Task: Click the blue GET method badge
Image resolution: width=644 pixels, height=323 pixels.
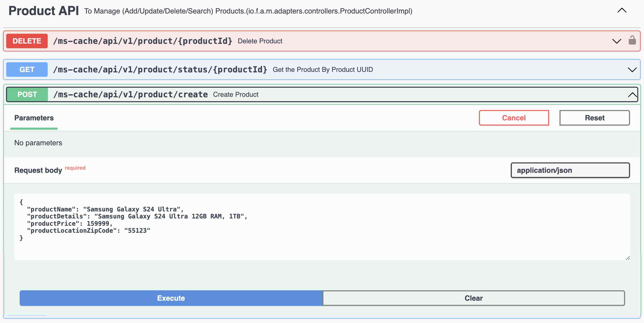Action: [27, 70]
